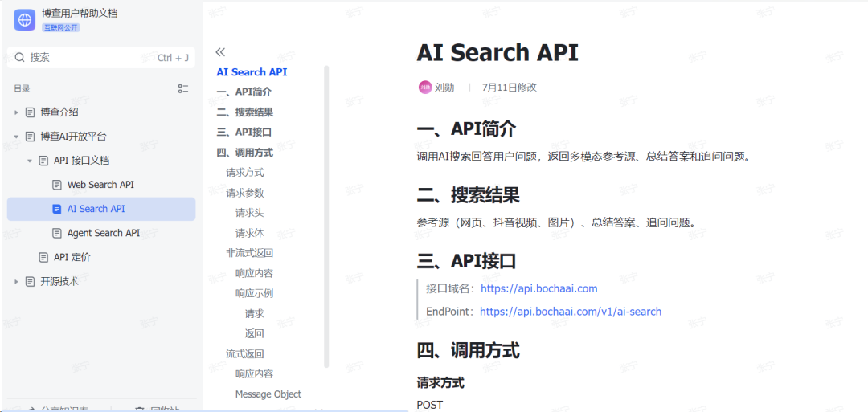Image resolution: width=868 pixels, height=412 pixels.
Task: Click the 互联网公开 badge under the title
Action: [61, 27]
